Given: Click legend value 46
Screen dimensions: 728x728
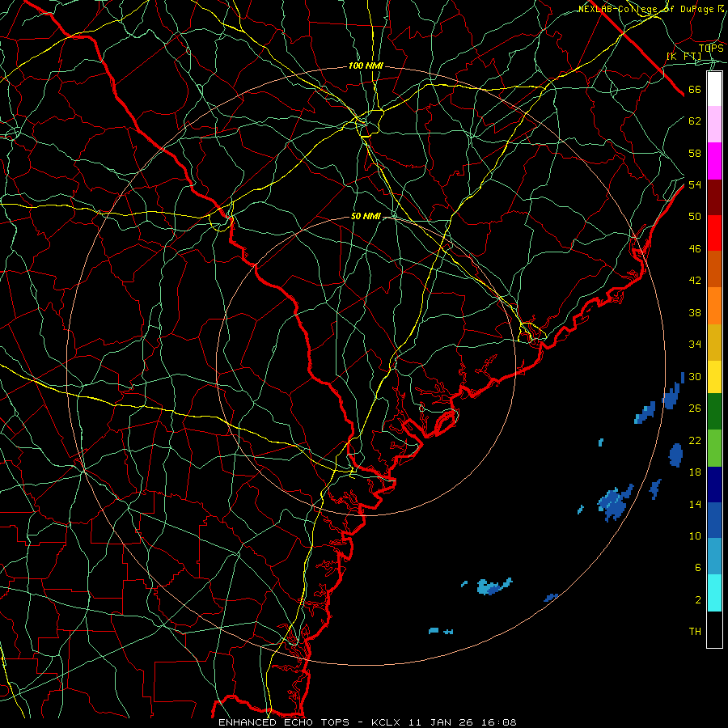Looking at the screenshot, I should tap(695, 249).
